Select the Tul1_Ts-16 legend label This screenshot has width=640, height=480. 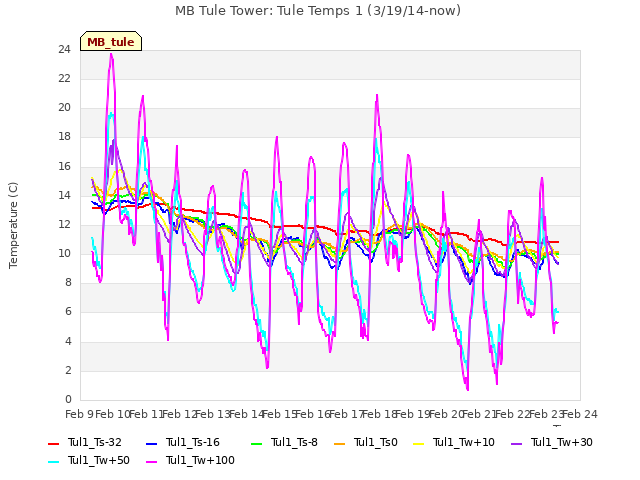pos(193,442)
